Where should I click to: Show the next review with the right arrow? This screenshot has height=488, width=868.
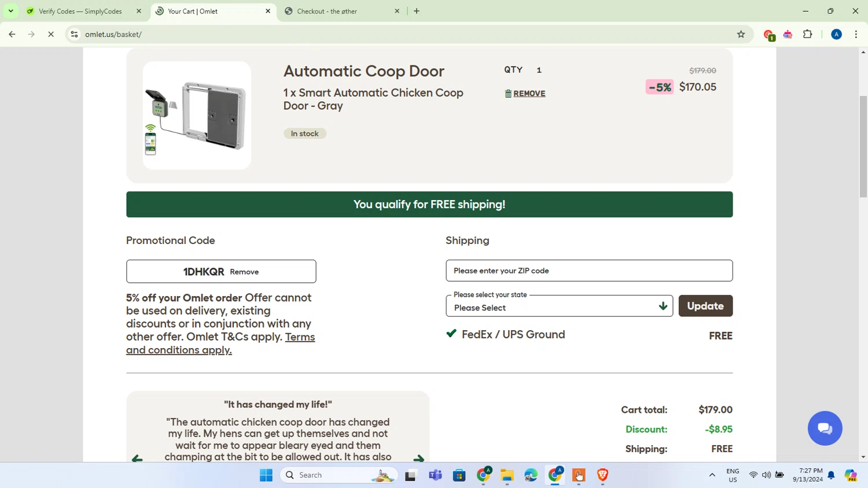418,459
